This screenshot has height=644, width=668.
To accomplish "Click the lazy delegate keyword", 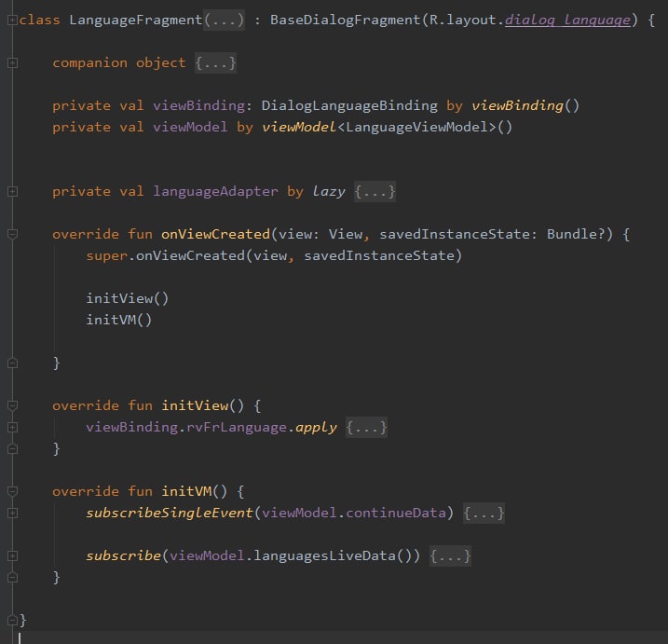I will pyautogui.click(x=329, y=192).
